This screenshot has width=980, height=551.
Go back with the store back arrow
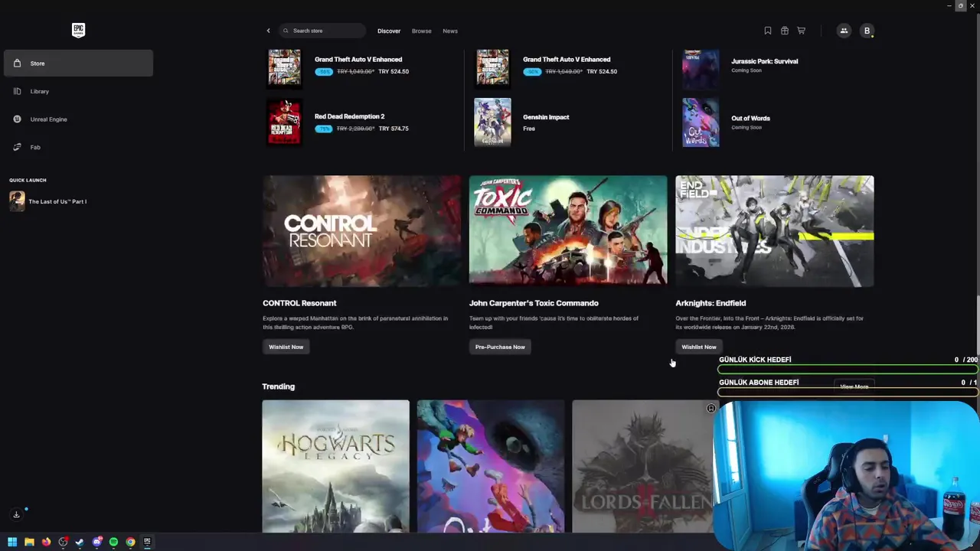coord(268,31)
